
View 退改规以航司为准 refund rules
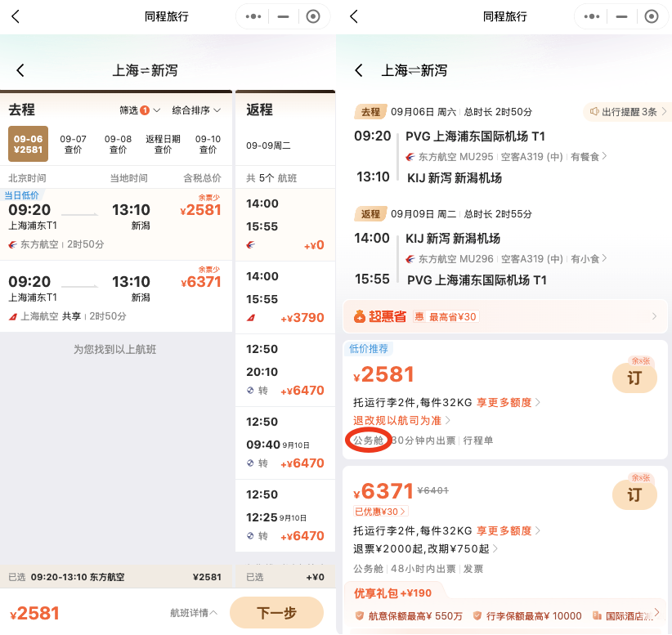[x=401, y=420]
